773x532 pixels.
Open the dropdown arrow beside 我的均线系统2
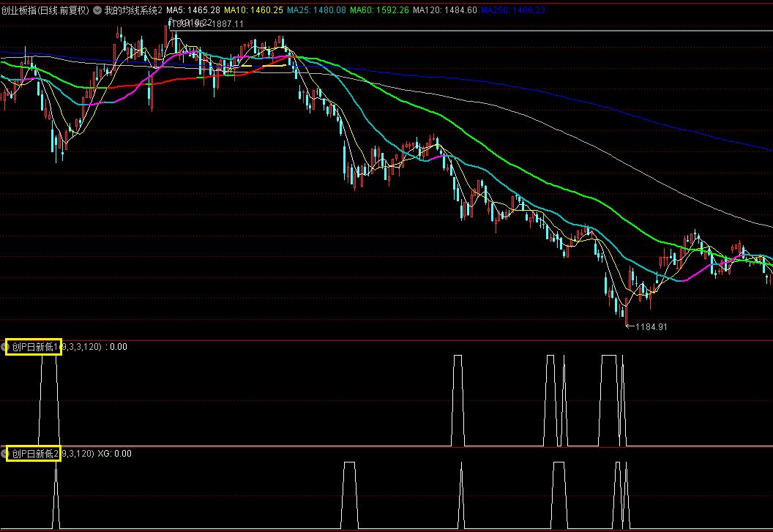point(97,11)
